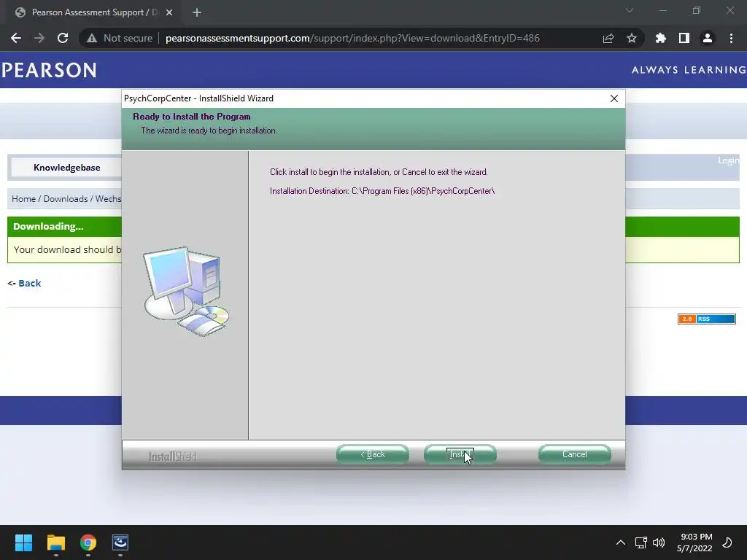Click the Chrome back arrow

click(x=16, y=38)
